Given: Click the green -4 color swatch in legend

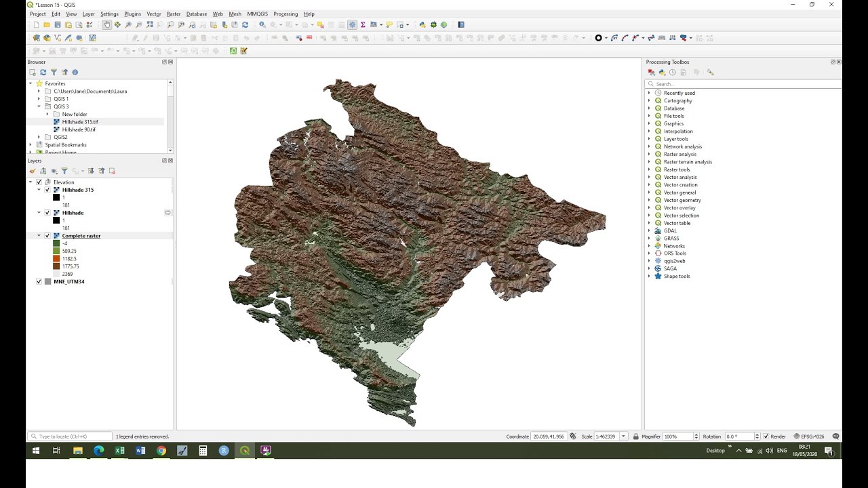Looking at the screenshot, I should point(56,243).
